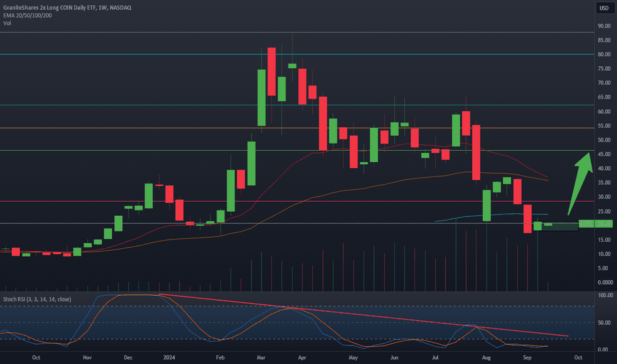Click the 60.00 price axis label
This screenshot has height=364, width=617.
click(x=604, y=112)
